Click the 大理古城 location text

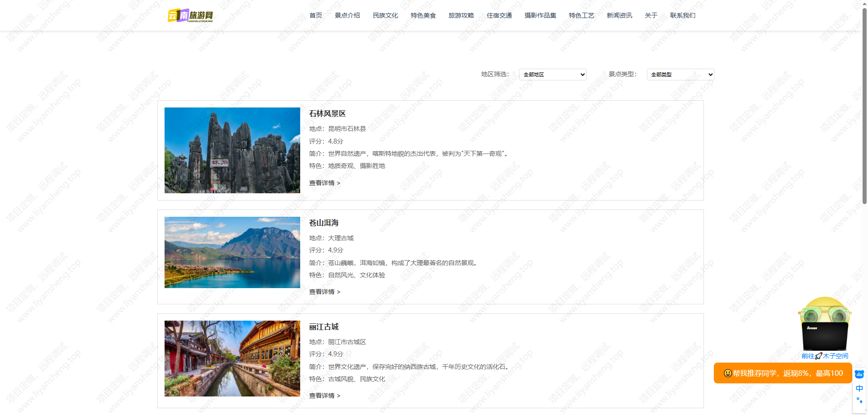[340, 238]
